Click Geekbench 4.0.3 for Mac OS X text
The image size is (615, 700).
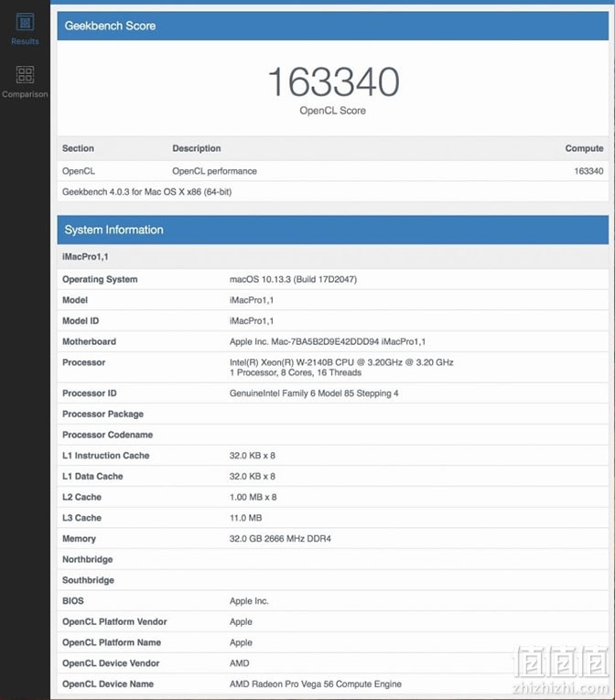click(147, 192)
